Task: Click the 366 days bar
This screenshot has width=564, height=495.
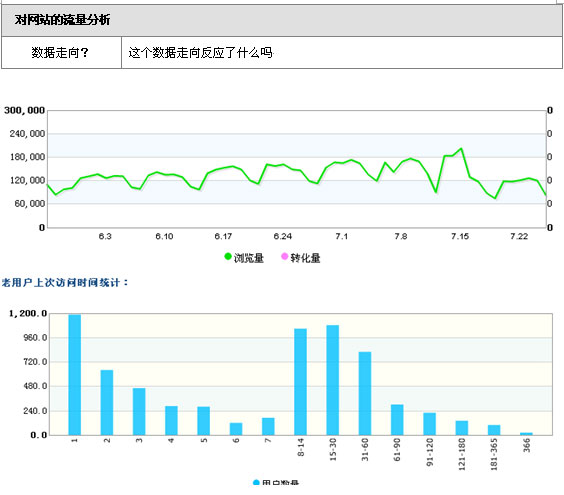Action: 526,433
